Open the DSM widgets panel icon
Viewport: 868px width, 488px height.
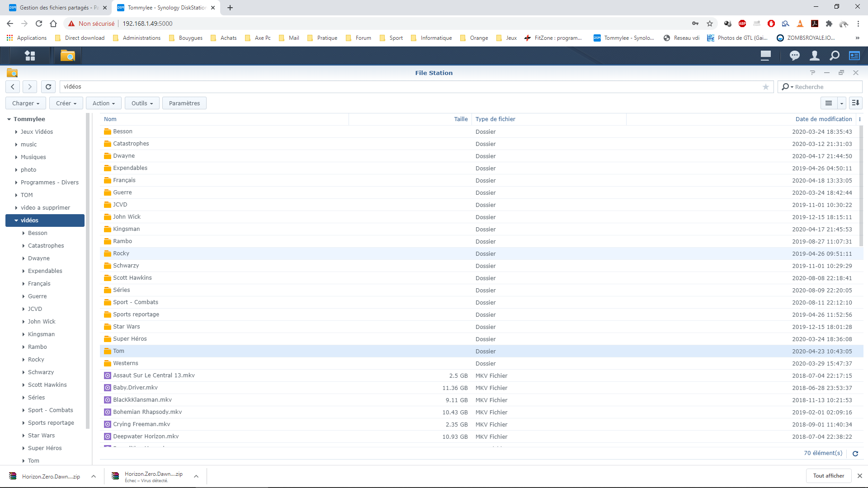(x=854, y=56)
